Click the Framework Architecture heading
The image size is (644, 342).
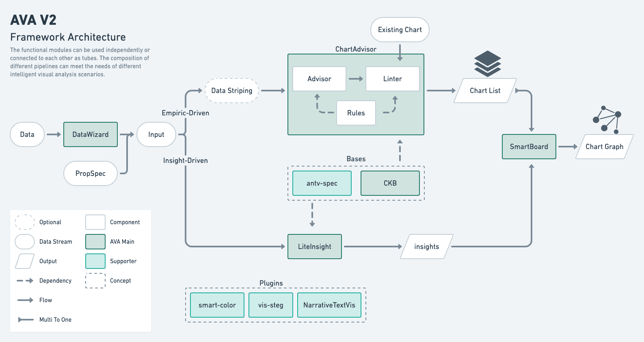tap(68, 37)
